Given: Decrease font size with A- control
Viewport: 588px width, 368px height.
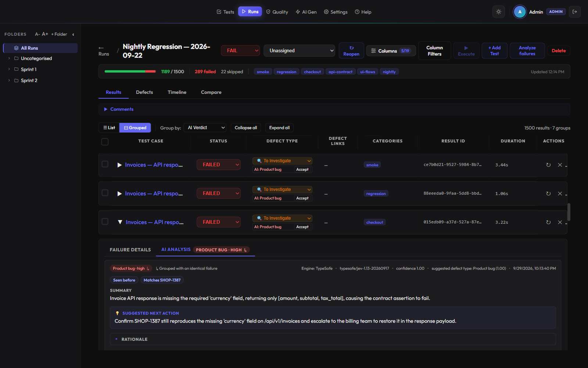Looking at the screenshot, I should [x=37, y=34].
